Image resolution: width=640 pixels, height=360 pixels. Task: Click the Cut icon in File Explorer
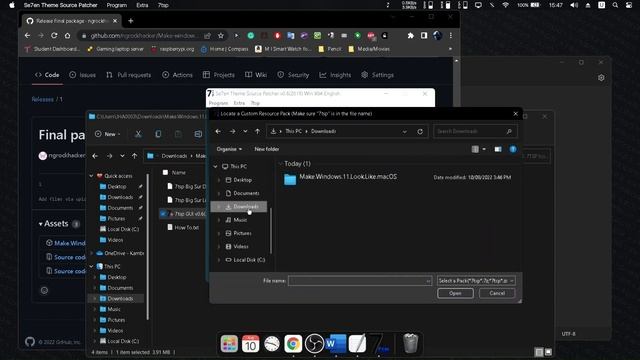click(x=138, y=134)
